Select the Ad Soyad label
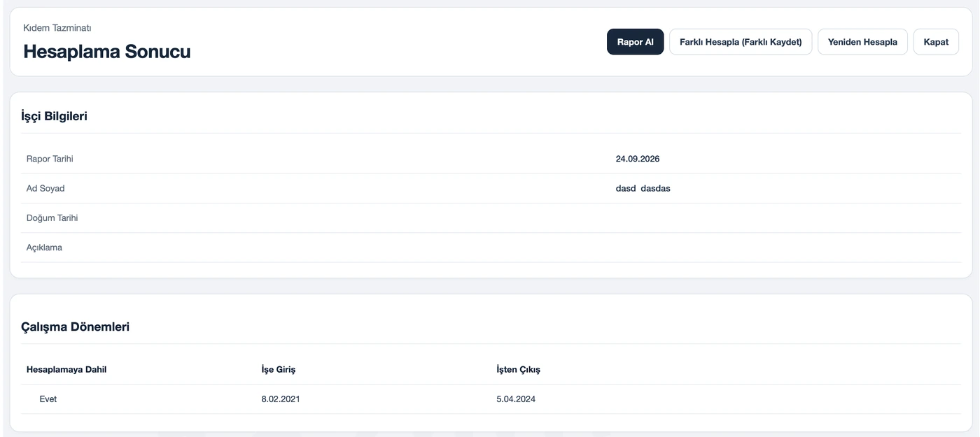980x437 pixels. tap(45, 189)
